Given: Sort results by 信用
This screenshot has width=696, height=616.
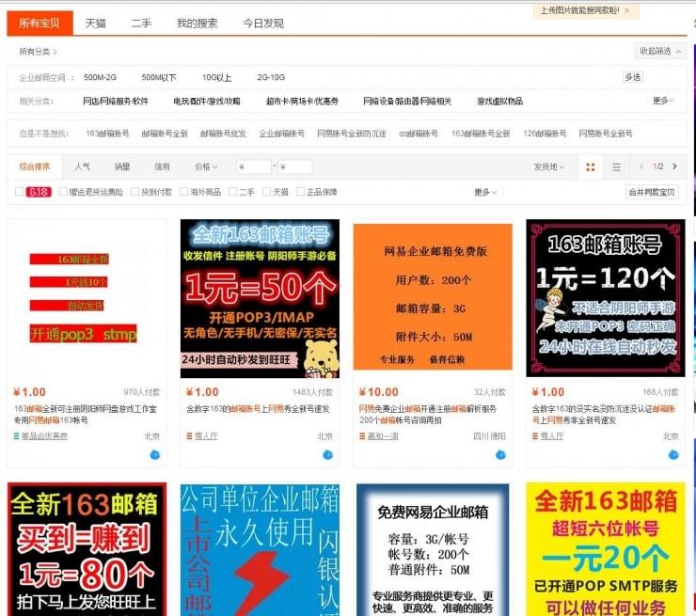Looking at the screenshot, I should [x=162, y=166].
